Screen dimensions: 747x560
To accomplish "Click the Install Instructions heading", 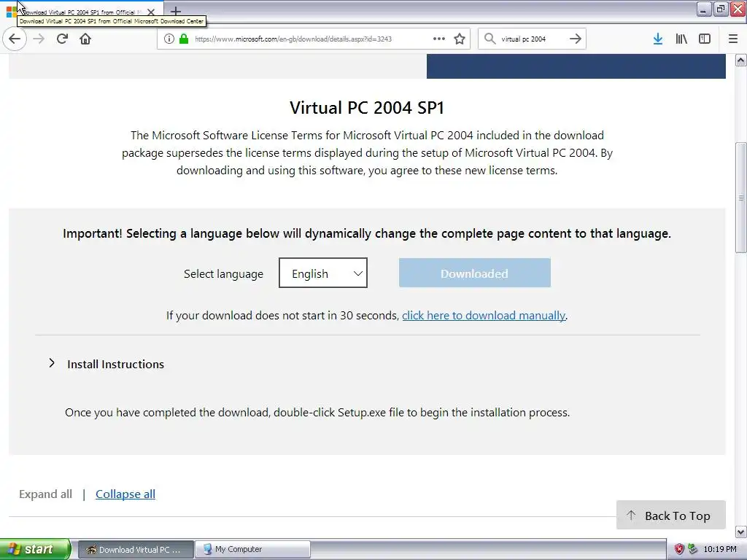I will coord(116,365).
